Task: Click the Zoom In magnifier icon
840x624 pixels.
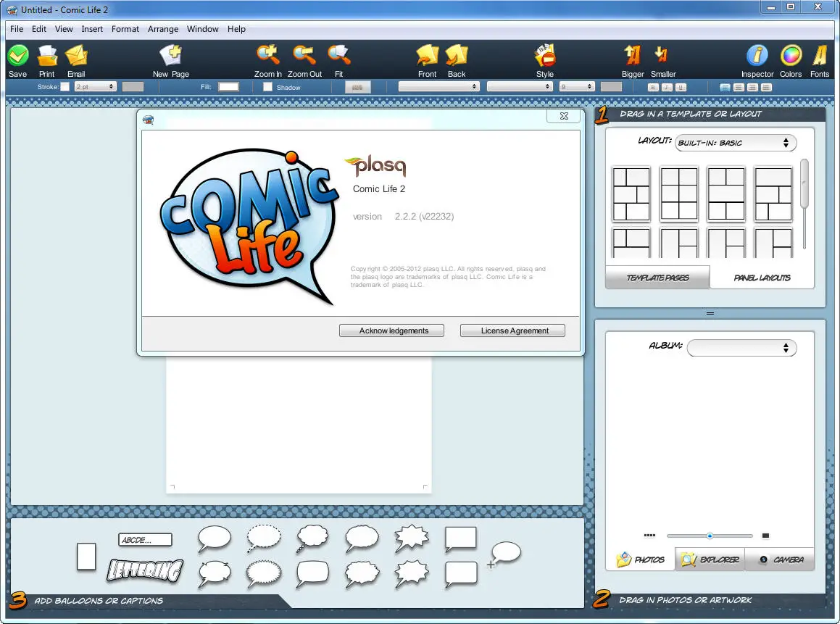Action: tap(268, 55)
